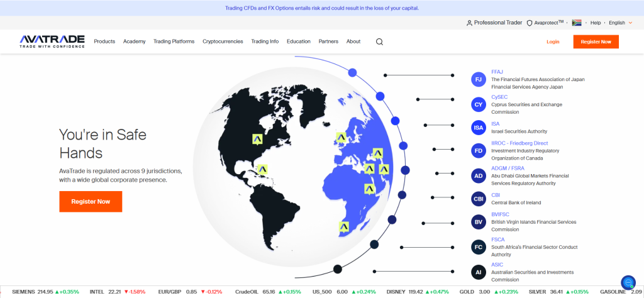Screen dimensions: 644x298
Task: Click the EUR/GBP ticker entry
Action: click(x=190, y=292)
